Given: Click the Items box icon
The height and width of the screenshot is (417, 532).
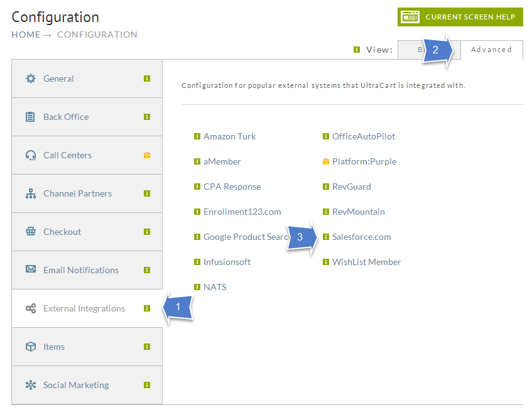Looking at the screenshot, I should pyautogui.click(x=31, y=347).
